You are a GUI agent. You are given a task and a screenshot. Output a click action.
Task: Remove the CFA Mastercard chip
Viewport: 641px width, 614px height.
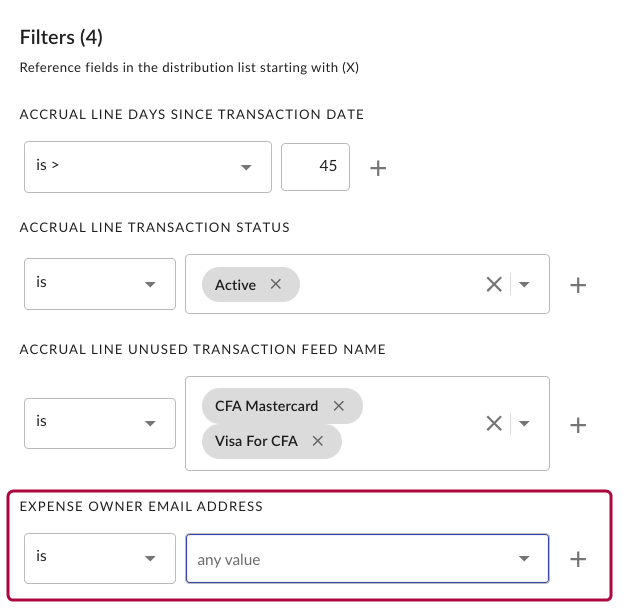point(339,406)
